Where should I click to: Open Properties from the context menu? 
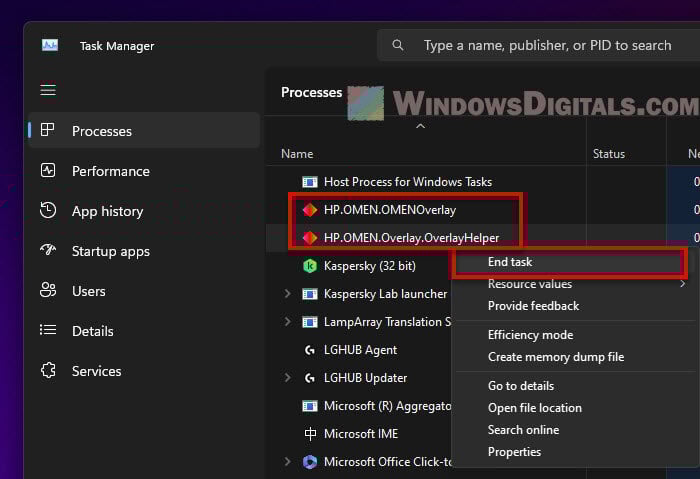pyautogui.click(x=514, y=452)
